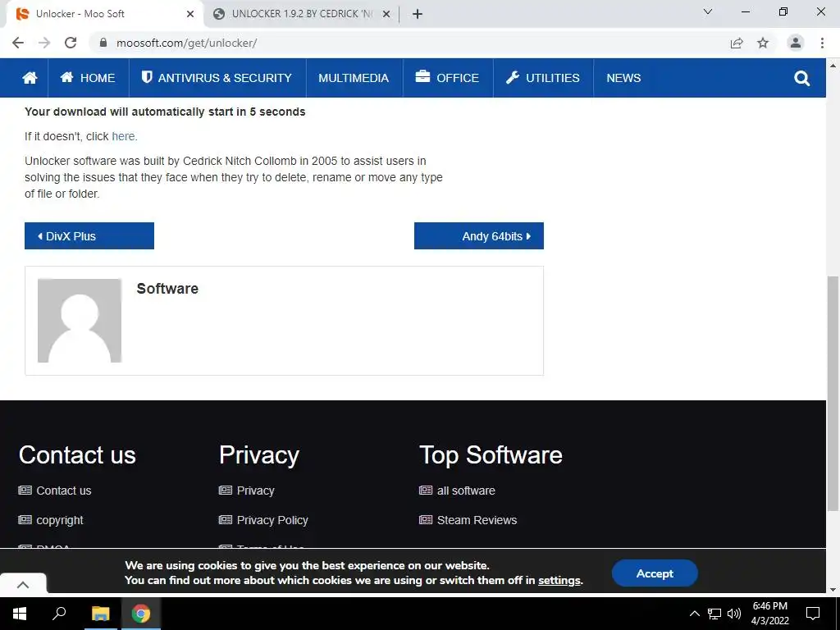Viewport: 840px width, 630px height.
Task: Click the 'here' download link
Action: (x=123, y=137)
